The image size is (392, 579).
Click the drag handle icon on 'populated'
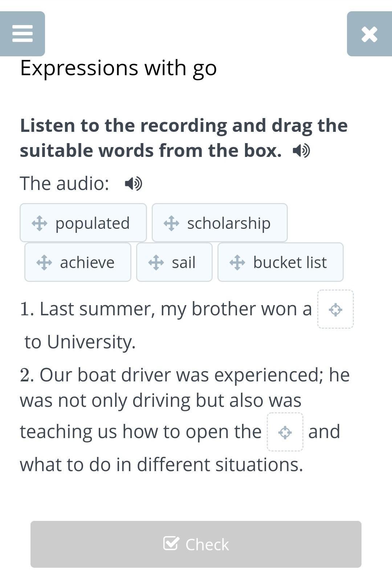40,223
